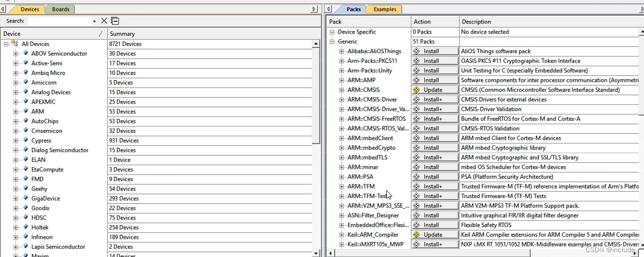Select the EtaCompute device row
644x257 pixels.
(x=157, y=170)
